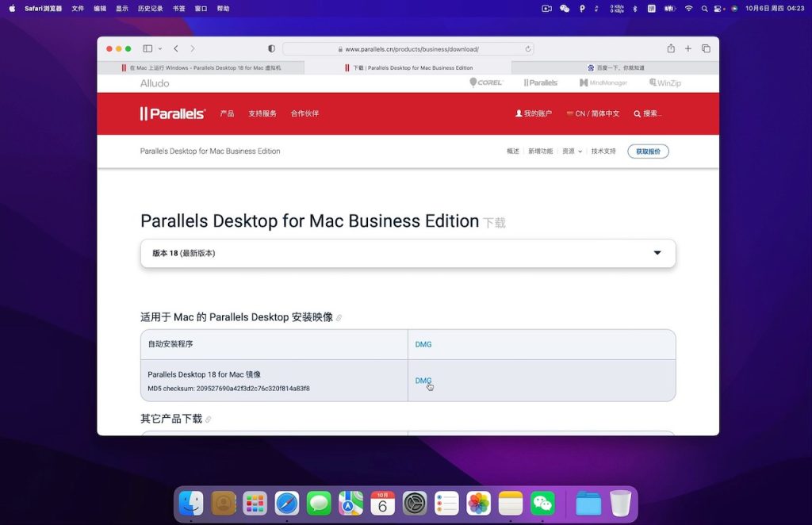Viewport: 812px width, 525px height.
Task: Go back using Safari back arrow
Action: click(x=176, y=48)
